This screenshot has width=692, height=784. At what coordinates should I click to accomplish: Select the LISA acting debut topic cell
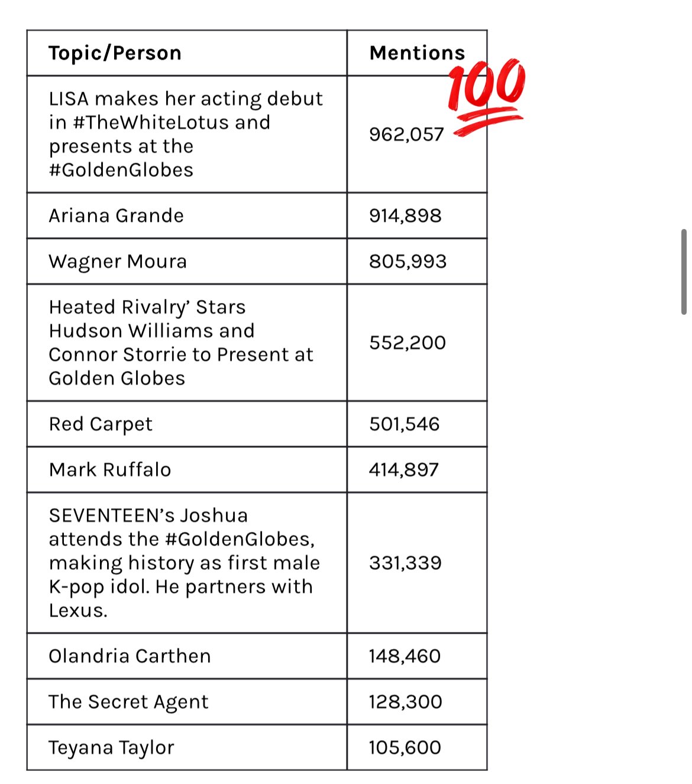pyautogui.click(x=186, y=134)
